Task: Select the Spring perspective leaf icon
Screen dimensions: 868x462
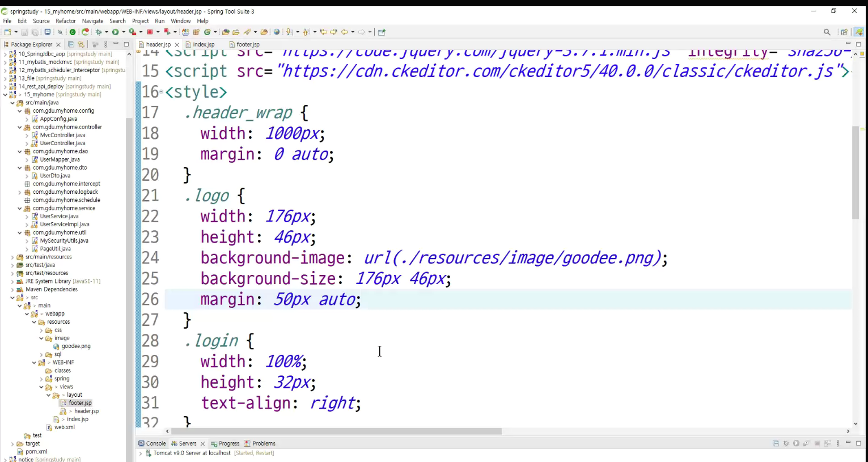Action: click(x=859, y=32)
